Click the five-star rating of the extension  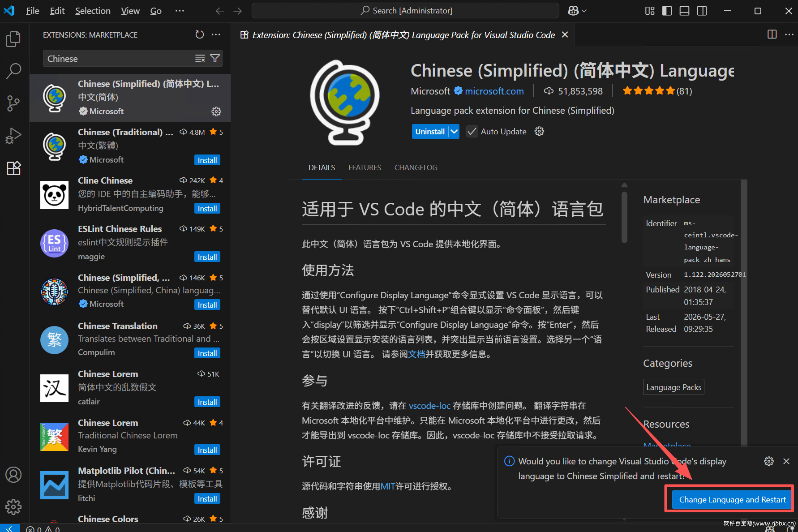pyautogui.click(x=648, y=91)
